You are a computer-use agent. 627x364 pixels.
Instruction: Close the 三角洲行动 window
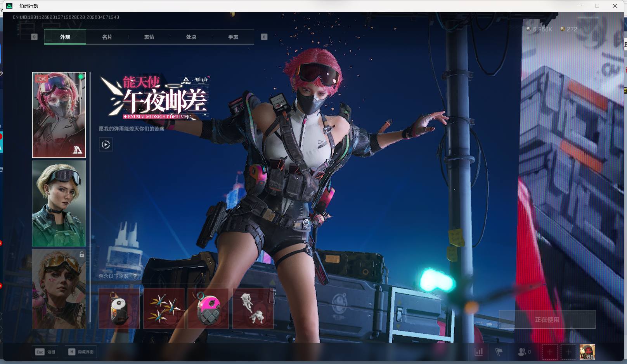(615, 6)
